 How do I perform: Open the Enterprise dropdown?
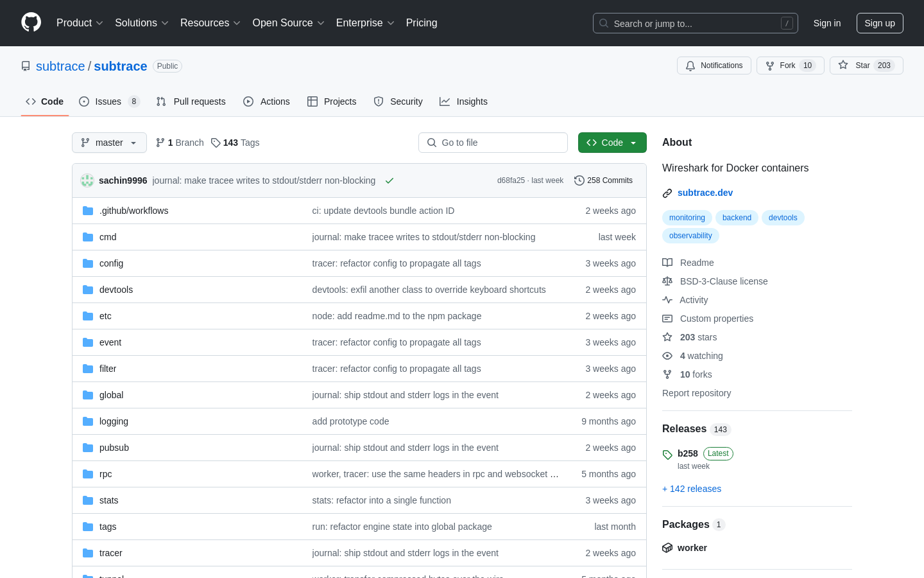click(365, 23)
